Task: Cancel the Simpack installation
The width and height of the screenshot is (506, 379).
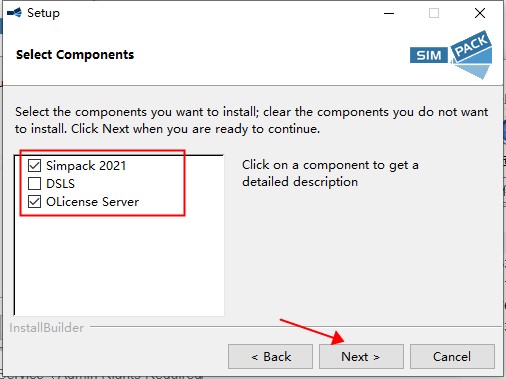Action: 452,356
